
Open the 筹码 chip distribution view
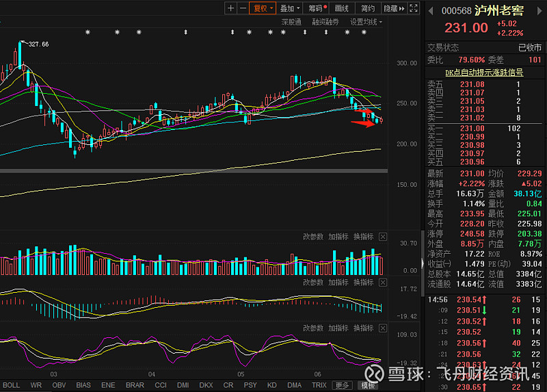[x=315, y=8]
